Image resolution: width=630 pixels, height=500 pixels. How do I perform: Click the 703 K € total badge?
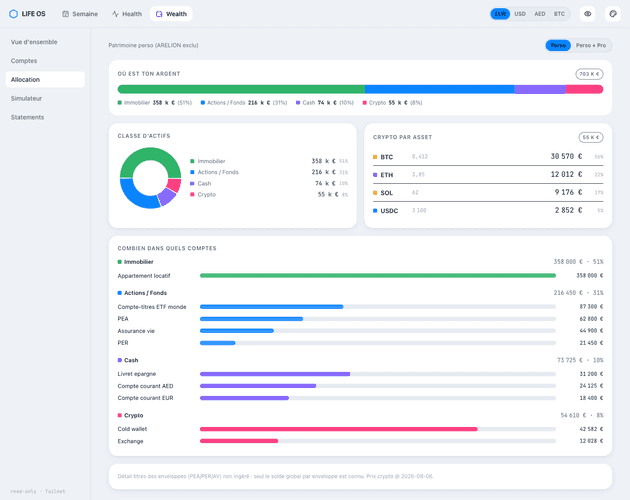tap(589, 74)
